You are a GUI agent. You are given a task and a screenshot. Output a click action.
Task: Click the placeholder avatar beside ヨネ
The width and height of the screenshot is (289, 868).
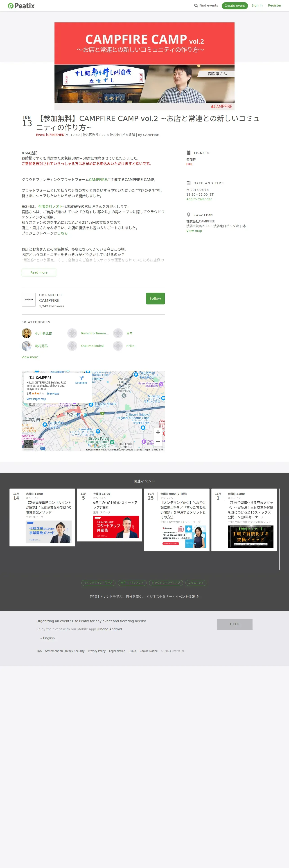118,333
